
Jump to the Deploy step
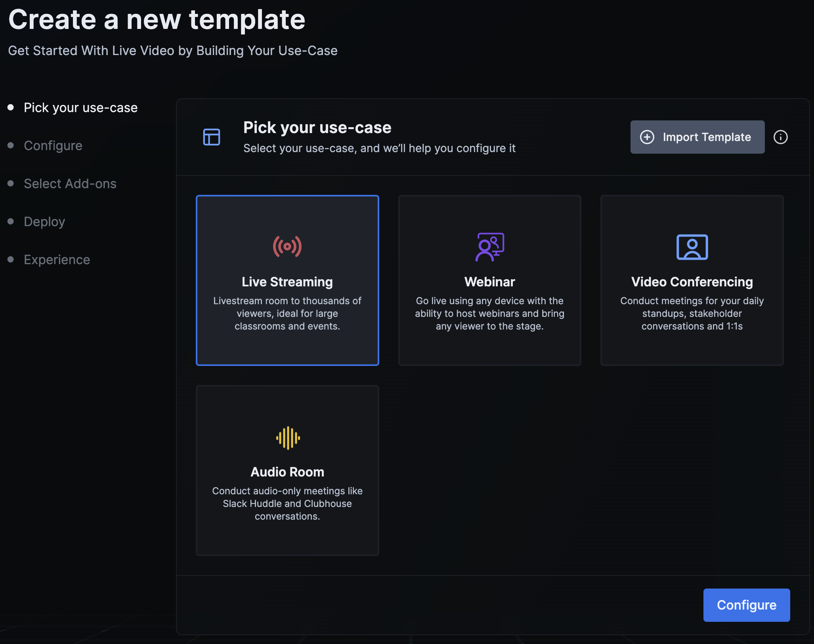click(x=44, y=222)
